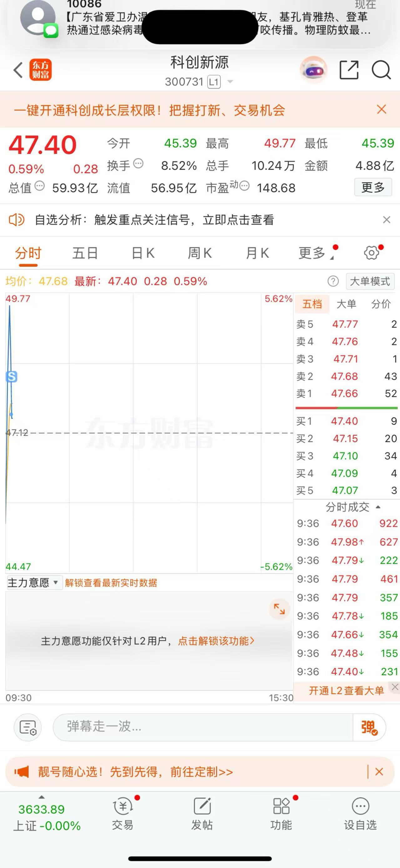Tap the S signal marker on chart
The width and height of the screenshot is (400, 868).
12,376
